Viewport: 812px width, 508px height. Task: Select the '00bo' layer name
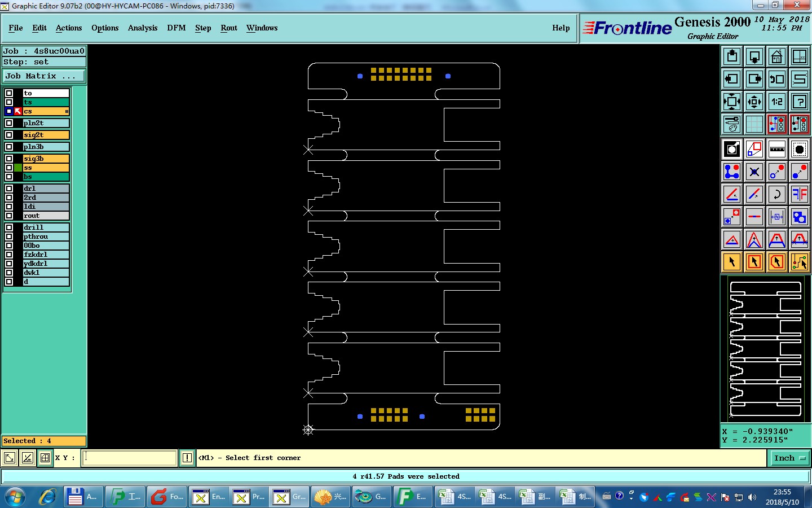pyautogui.click(x=46, y=246)
